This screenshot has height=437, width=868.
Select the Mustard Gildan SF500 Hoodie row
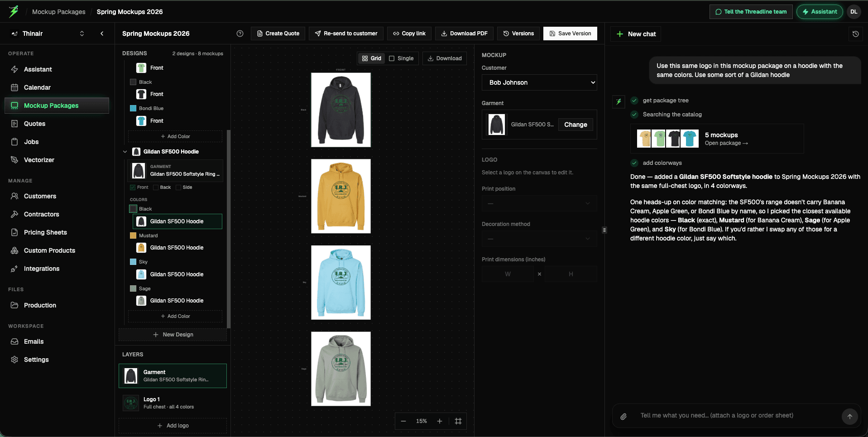point(177,248)
